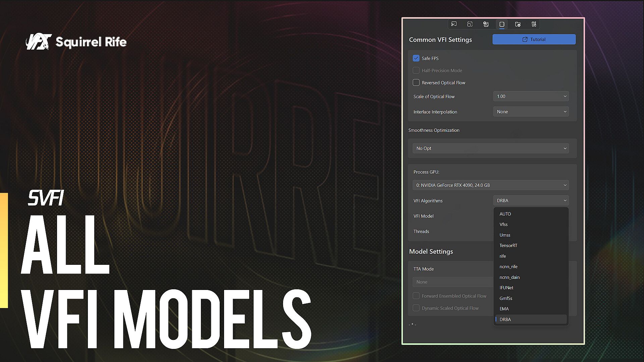Screen dimensions: 644x362
Task: Toggle the Half-Precision Mode checkbox
Action: point(416,70)
